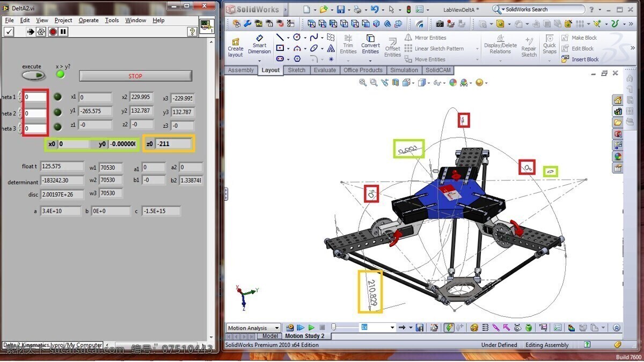
Task: Expand the SolidWorks Search options arrow
Action: (503, 10)
